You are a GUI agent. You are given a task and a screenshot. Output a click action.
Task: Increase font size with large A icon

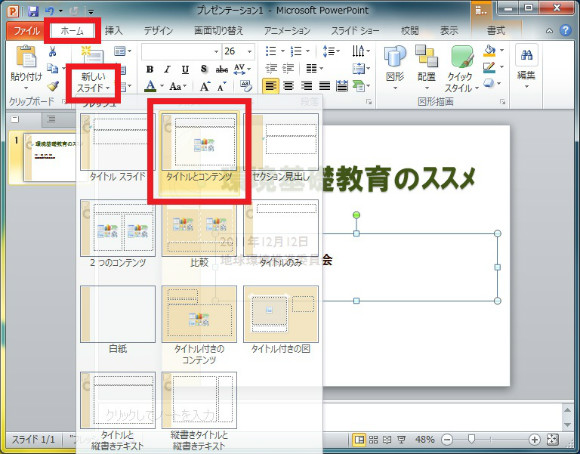pyautogui.click(x=205, y=87)
